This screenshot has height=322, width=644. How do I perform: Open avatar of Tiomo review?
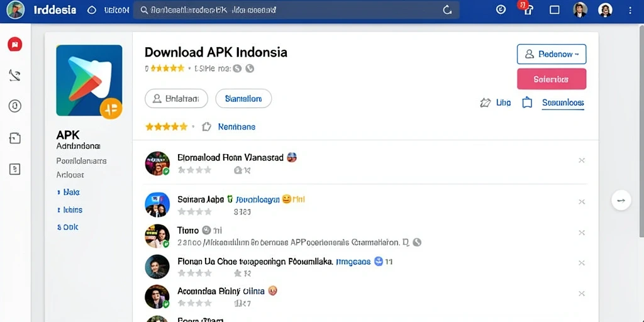[x=157, y=236]
